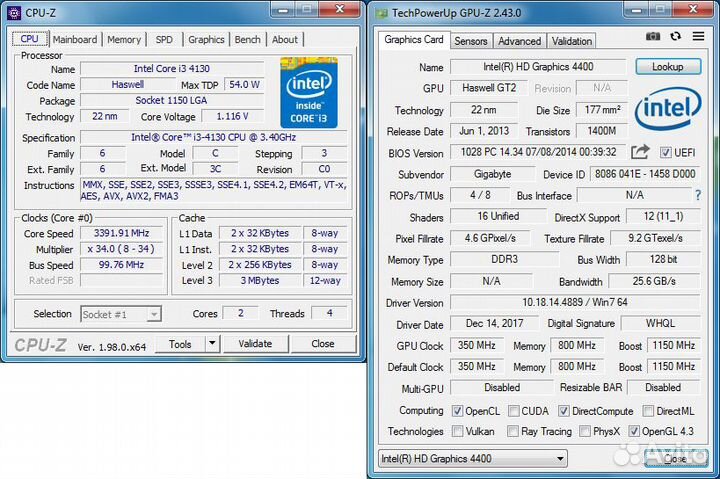The width and height of the screenshot is (720, 479).
Task: Click the Core Speed value 3391.91 MHz
Action: coord(121,233)
